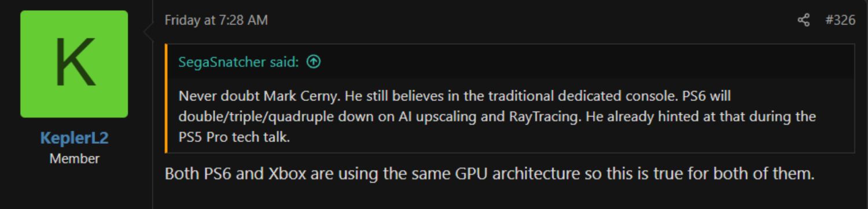Click the orange left border of the quote
The width and height of the screenshot is (868, 209).
point(166,98)
